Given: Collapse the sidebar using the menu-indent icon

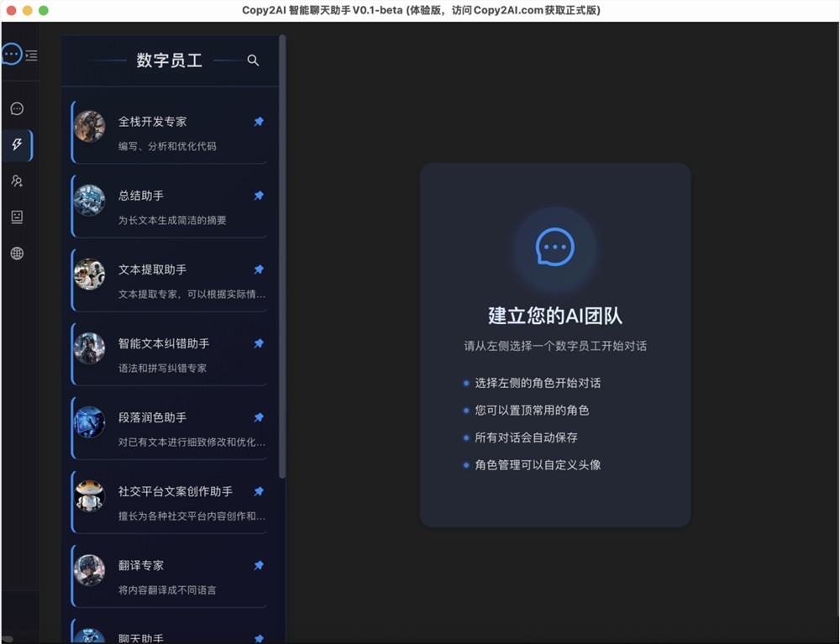Looking at the screenshot, I should click(31, 55).
